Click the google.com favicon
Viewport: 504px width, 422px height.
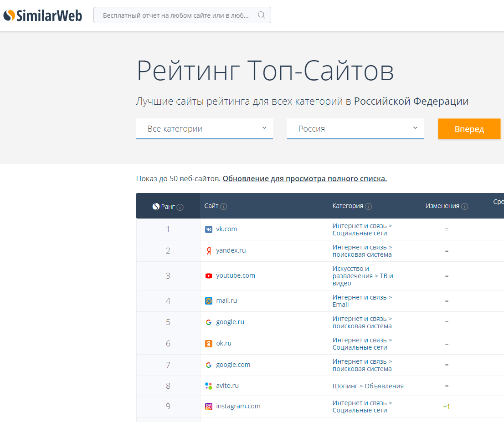coord(209,365)
